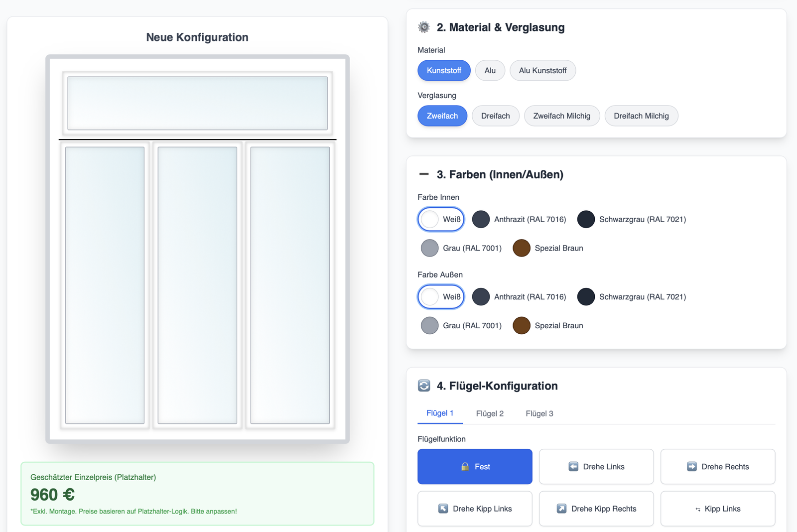Click the small icon on Kipp Links
The image size is (797, 532).
click(x=698, y=509)
